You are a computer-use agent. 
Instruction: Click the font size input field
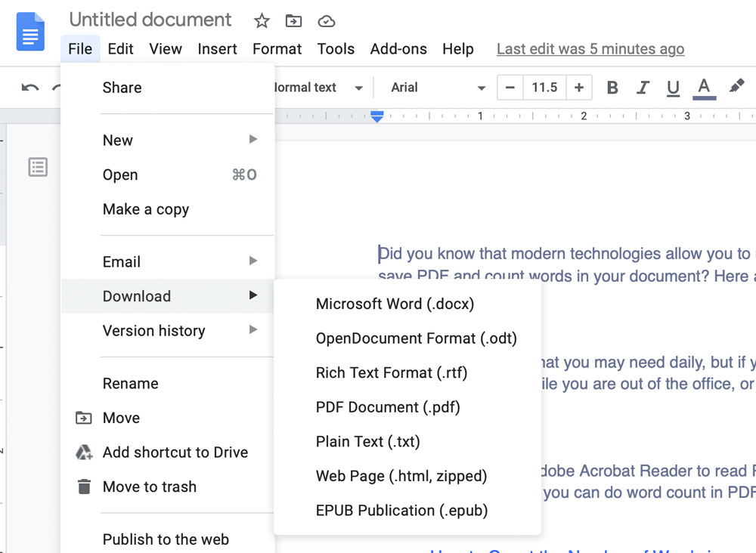[x=544, y=88]
